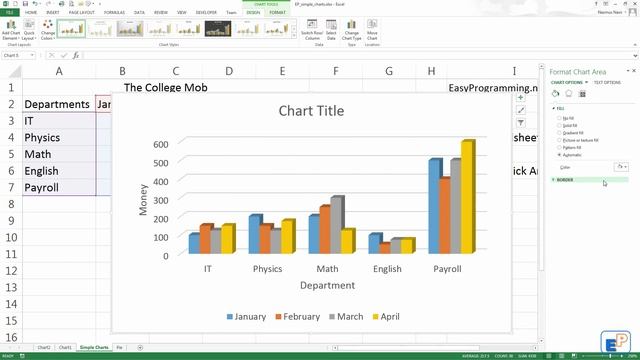Click Move Chart button
The width and height of the screenshot is (640, 360).
pyautogui.click(x=372, y=30)
